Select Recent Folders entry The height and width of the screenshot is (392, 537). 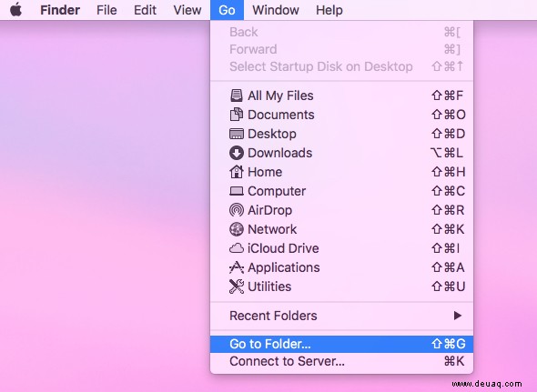pos(342,316)
